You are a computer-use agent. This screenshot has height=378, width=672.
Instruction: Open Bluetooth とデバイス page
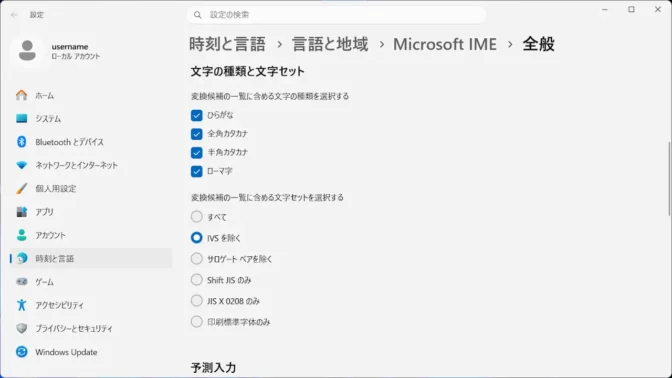tap(91, 142)
